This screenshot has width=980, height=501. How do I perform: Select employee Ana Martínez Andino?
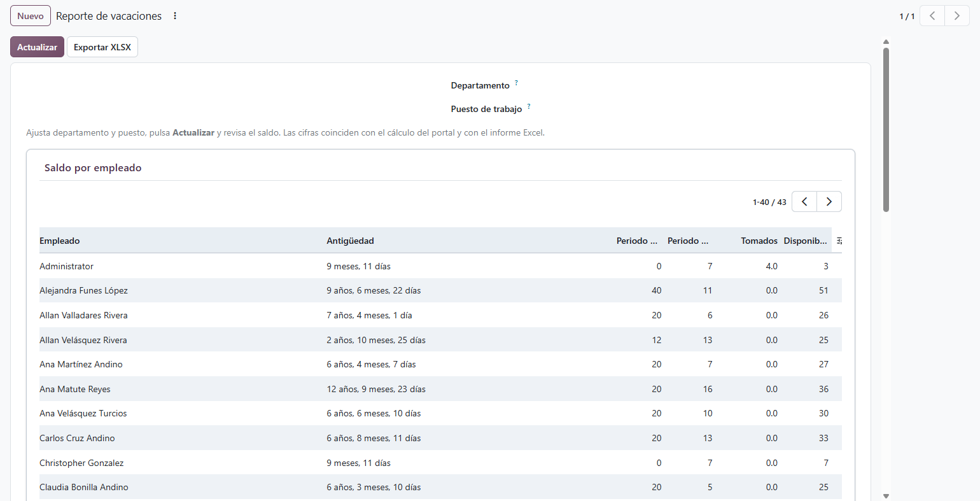click(x=440, y=364)
